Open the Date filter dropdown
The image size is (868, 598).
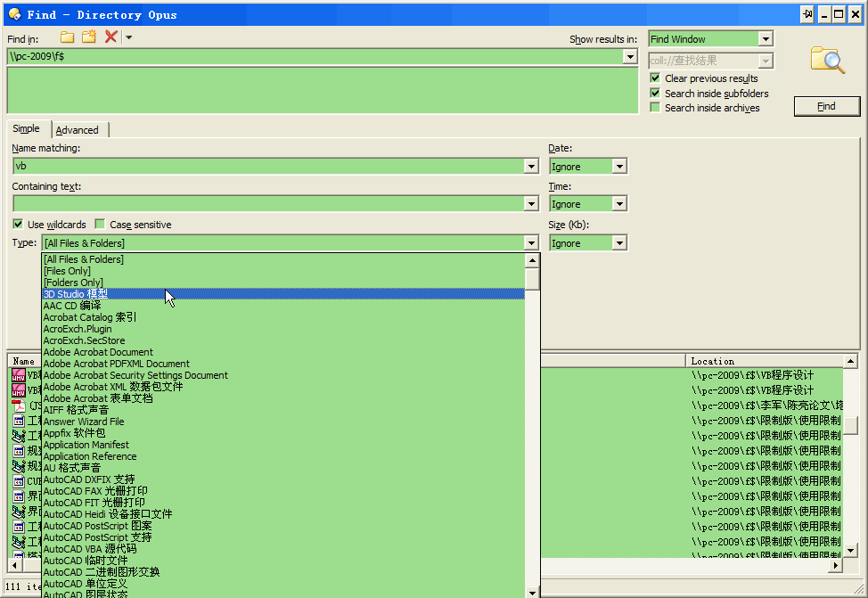click(x=619, y=167)
